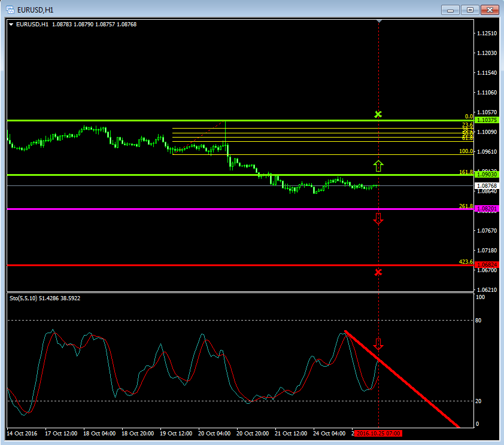
Task: Click the magenta 1.08201 price tag
Action: pyautogui.click(x=487, y=209)
